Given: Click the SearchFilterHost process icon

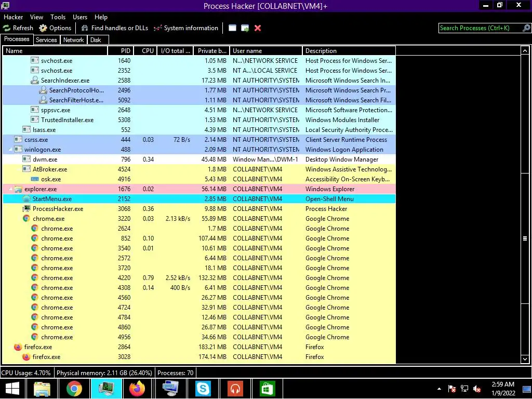Looking at the screenshot, I should (43, 100).
